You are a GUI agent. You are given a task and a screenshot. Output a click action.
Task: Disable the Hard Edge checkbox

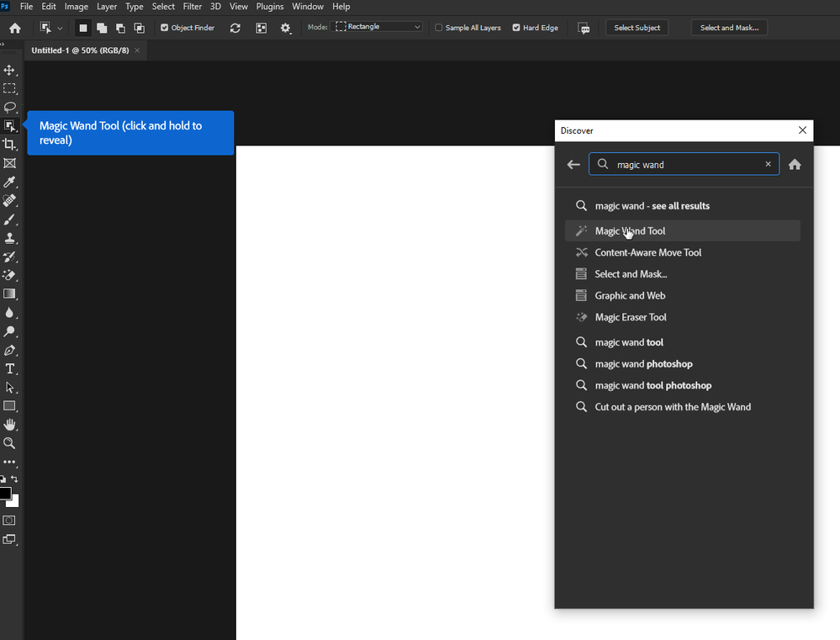click(516, 28)
